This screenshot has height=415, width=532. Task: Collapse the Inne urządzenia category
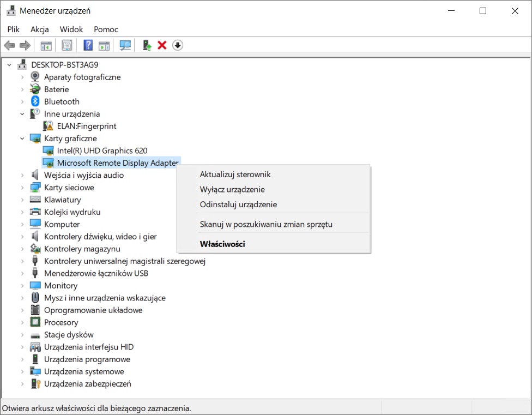22,114
